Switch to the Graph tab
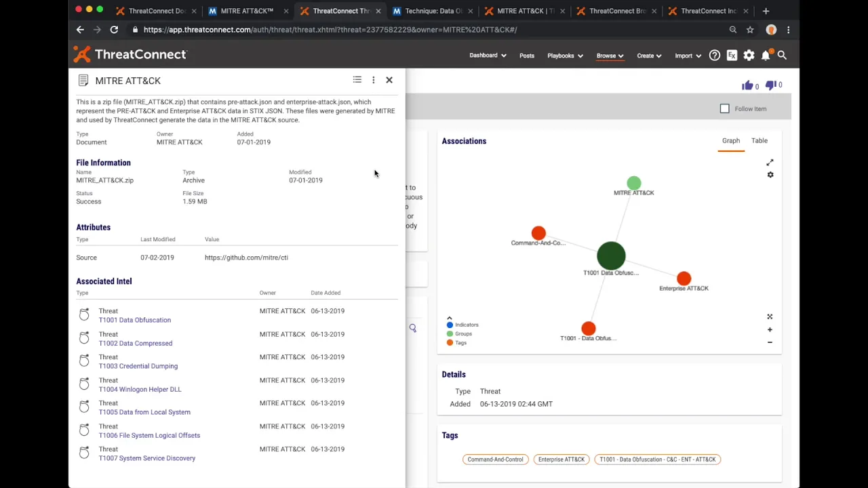This screenshot has width=868, height=488. click(731, 140)
